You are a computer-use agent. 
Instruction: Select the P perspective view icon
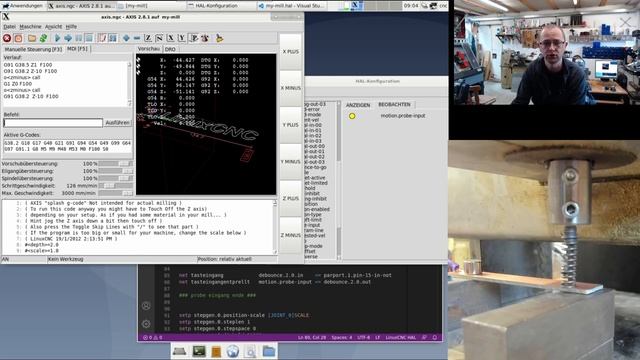tap(194, 38)
